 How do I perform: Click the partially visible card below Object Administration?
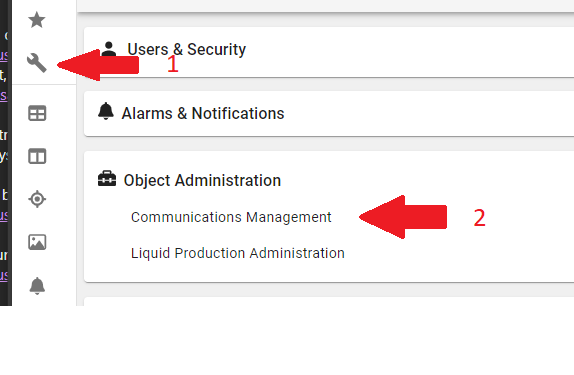[x=329, y=301]
